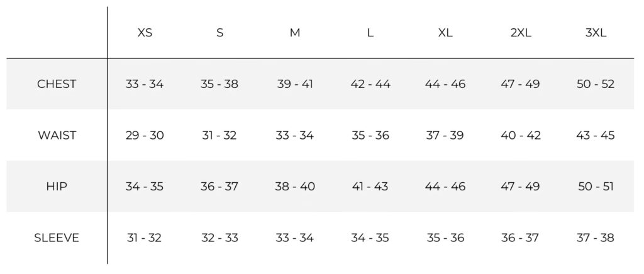This screenshot has width=644, height=274.
Task: Select the waist value for 2XL
Action: tap(521, 136)
